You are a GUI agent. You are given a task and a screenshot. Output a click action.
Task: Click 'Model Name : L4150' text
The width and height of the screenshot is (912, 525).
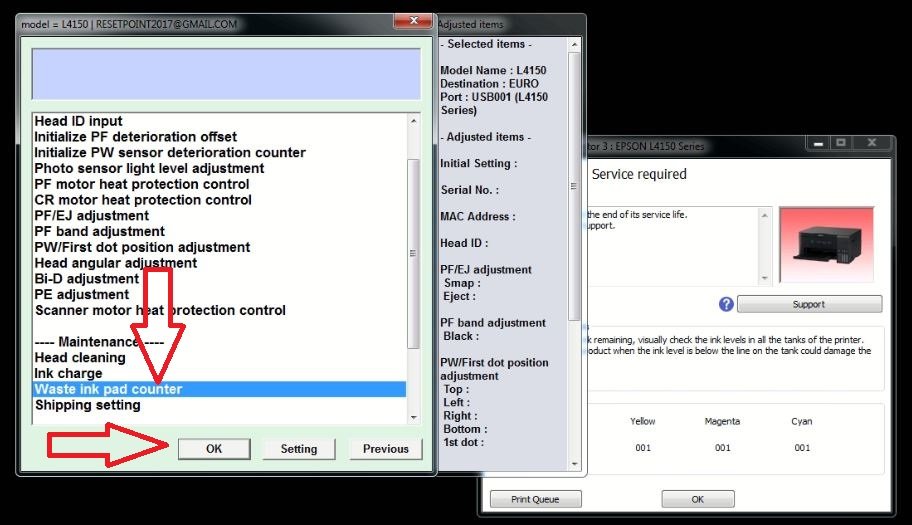click(493, 70)
